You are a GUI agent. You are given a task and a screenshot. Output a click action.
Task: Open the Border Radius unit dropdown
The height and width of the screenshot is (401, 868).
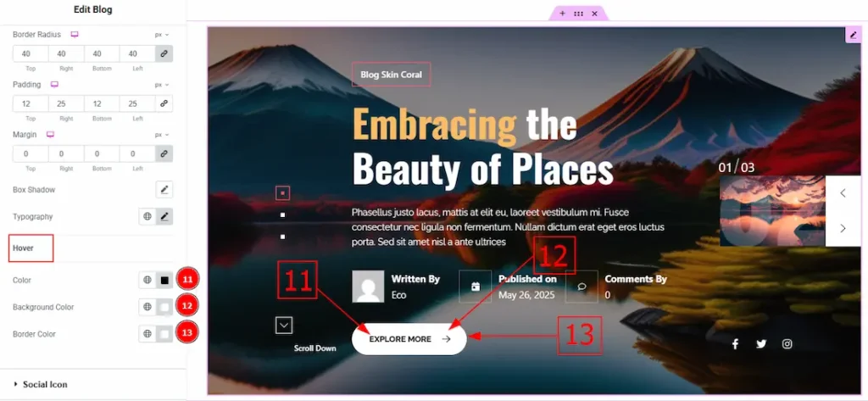(x=161, y=35)
